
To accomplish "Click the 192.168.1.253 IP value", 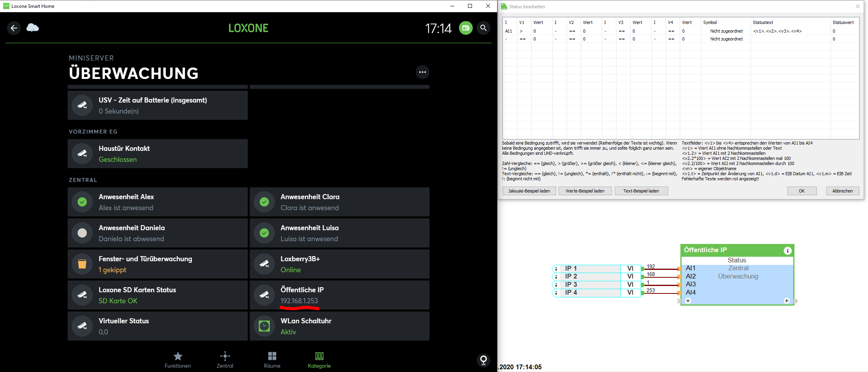I will [x=299, y=301].
